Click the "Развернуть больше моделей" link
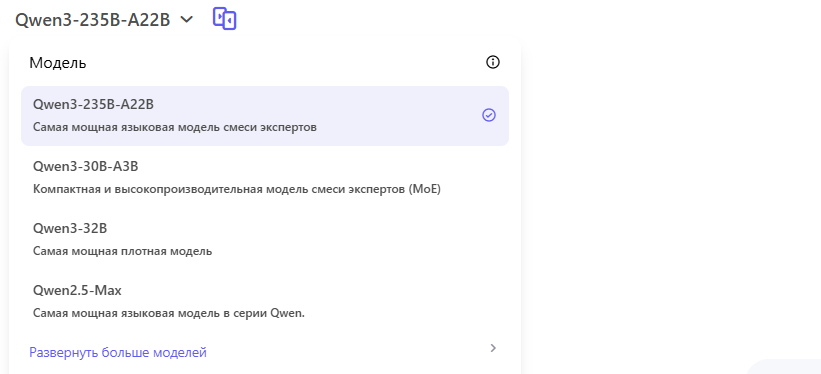The width and height of the screenshot is (821, 374). [x=118, y=353]
